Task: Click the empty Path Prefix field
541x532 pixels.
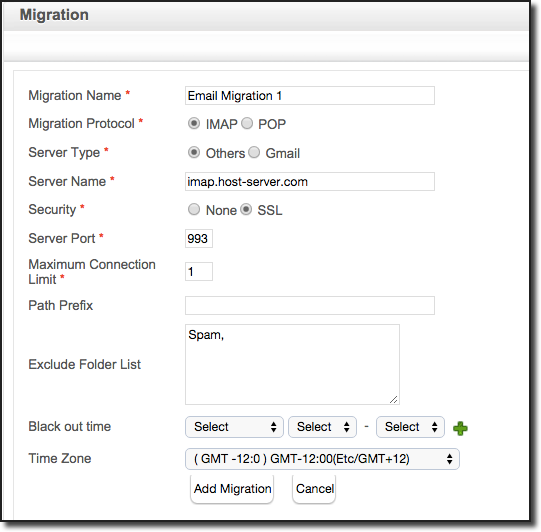Action: (310, 305)
